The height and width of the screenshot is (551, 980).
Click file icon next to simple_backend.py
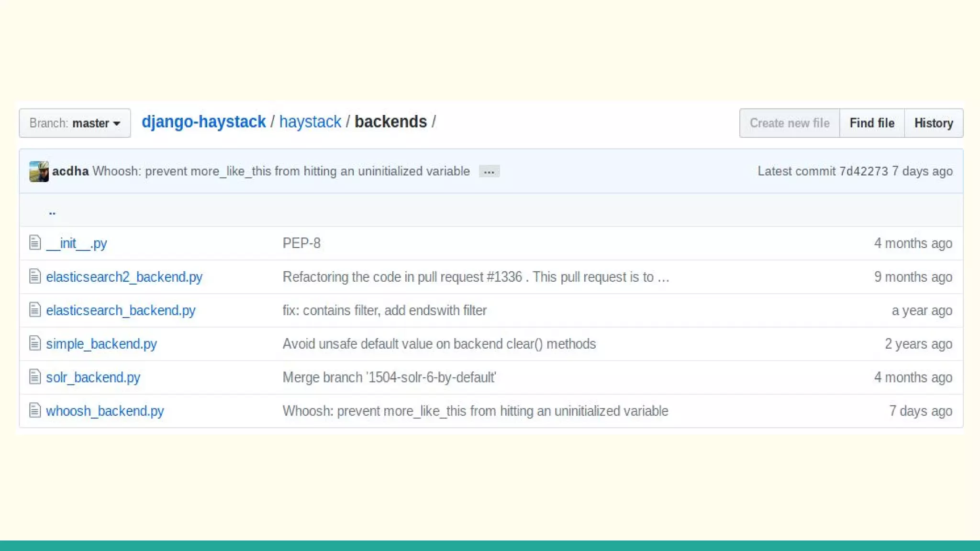point(35,343)
